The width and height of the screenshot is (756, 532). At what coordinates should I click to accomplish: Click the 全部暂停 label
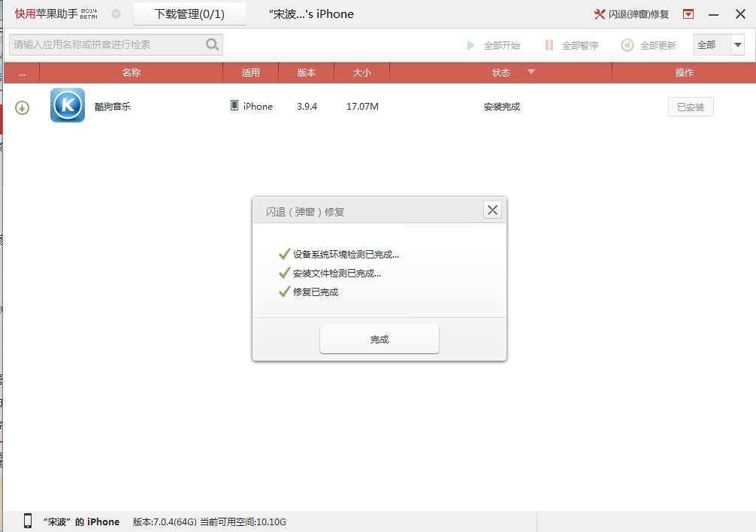580,45
